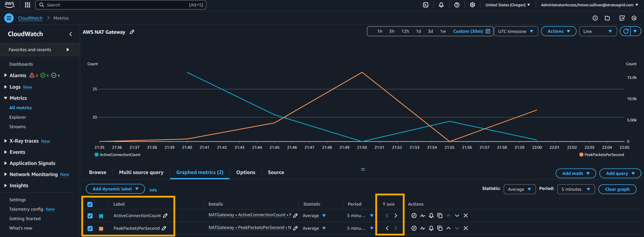Expand the Logs navigation section

[6, 87]
